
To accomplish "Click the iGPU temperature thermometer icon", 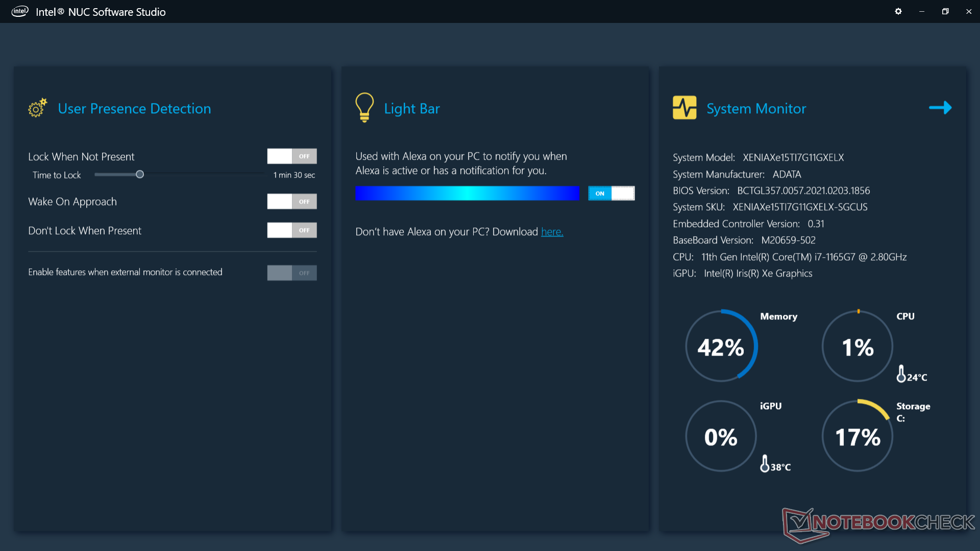I will [x=765, y=463].
